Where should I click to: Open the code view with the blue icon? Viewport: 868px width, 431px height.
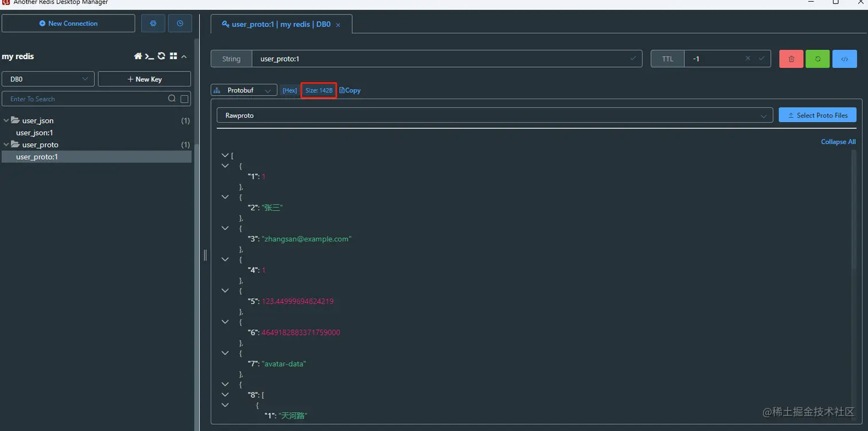[x=844, y=58]
